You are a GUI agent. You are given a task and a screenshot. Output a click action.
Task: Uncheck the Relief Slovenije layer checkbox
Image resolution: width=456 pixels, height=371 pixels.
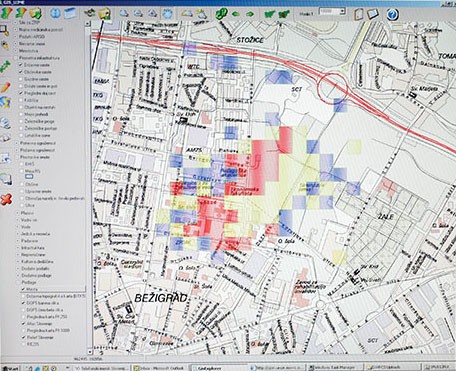pyautogui.click(x=23, y=337)
